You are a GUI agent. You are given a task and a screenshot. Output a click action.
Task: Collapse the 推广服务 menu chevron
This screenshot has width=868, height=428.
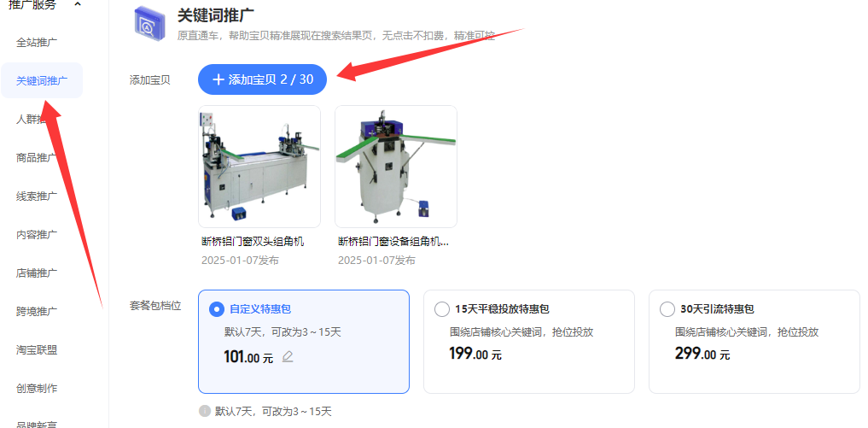tap(78, 4)
